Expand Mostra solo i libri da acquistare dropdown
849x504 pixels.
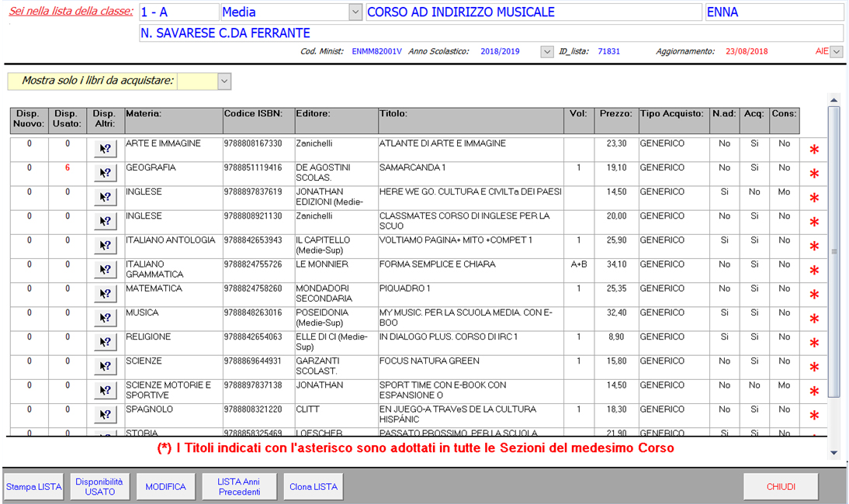(224, 81)
